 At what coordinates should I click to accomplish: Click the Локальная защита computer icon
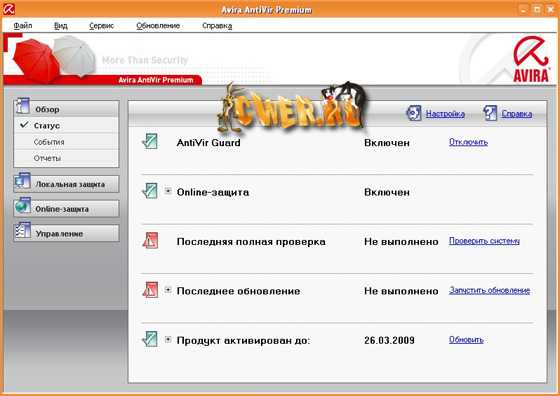click(22, 181)
